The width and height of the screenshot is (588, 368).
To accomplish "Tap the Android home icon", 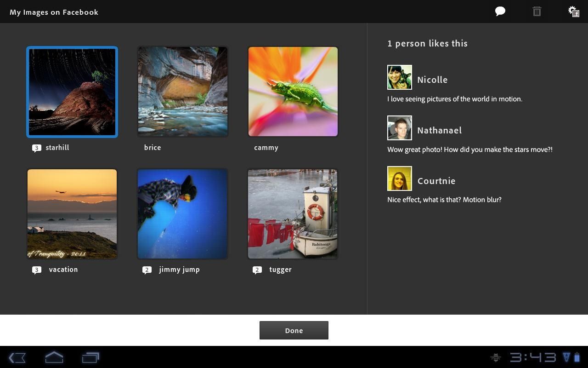I will (x=54, y=357).
